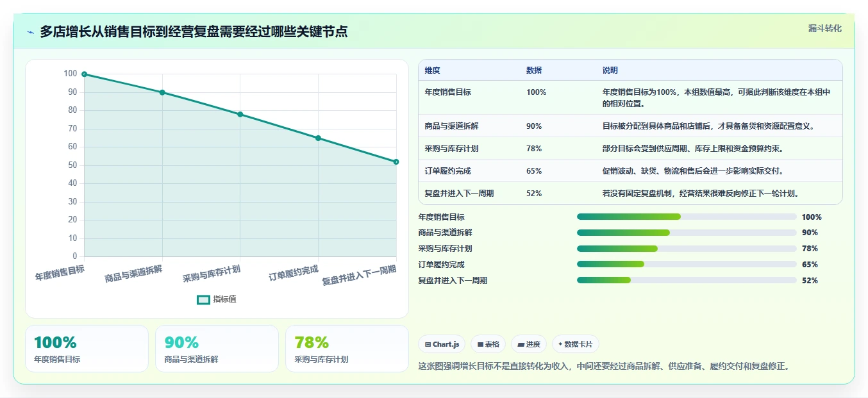
Task: Open the 90% 商品与渠道拆解 data card
Action: tap(217, 349)
